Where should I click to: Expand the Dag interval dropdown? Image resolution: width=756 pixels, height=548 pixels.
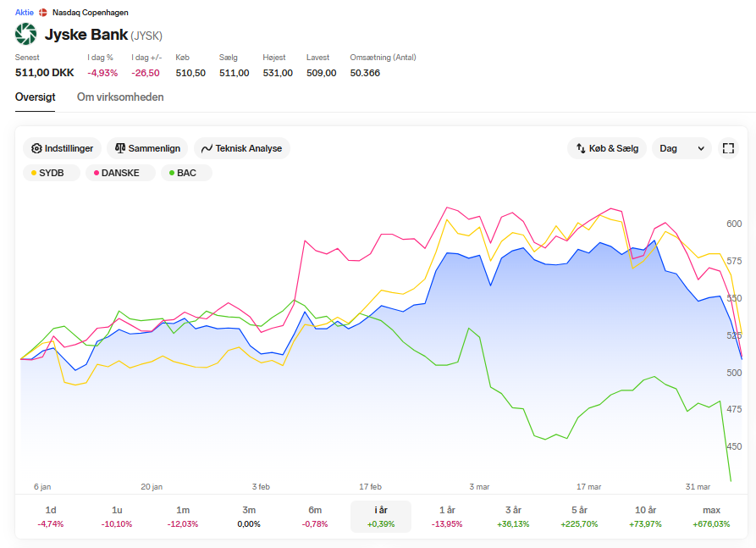point(682,148)
